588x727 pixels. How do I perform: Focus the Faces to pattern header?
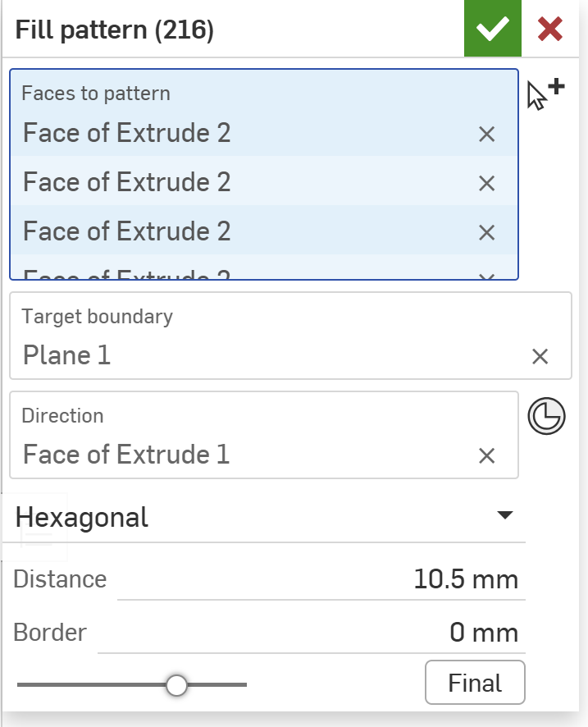click(96, 93)
